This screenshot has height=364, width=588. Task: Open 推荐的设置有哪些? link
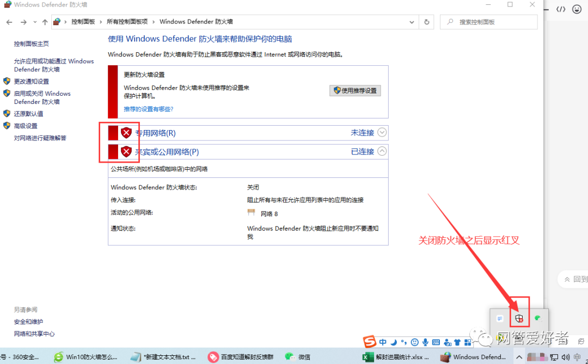[x=149, y=109]
